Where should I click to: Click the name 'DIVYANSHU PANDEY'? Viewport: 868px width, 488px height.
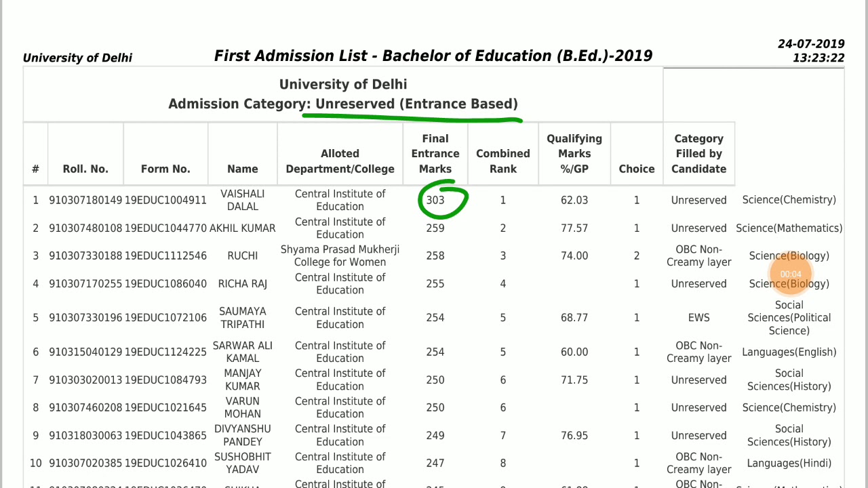(243, 435)
